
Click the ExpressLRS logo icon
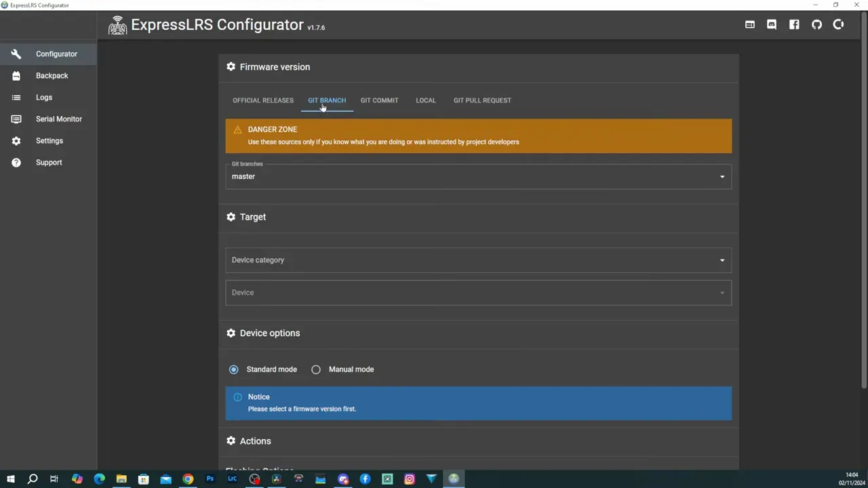click(117, 25)
